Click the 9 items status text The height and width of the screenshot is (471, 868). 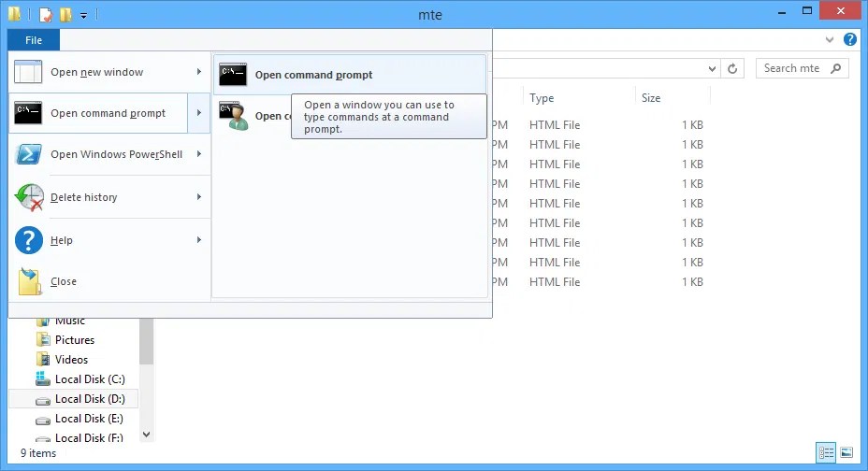click(38, 453)
